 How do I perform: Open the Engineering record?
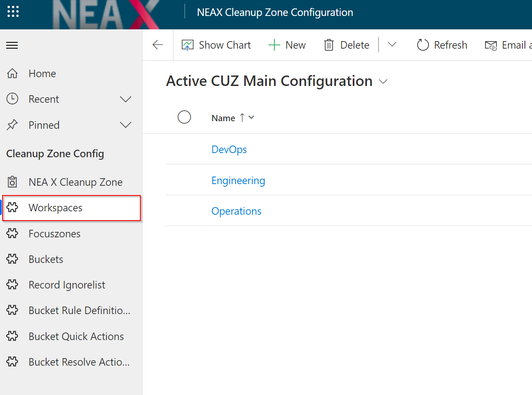(x=238, y=180)
